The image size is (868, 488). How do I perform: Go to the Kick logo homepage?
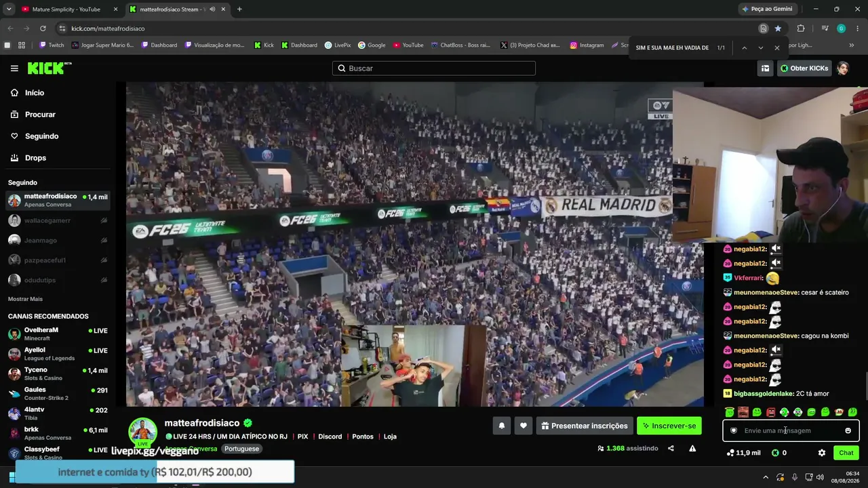click(49, 68)
